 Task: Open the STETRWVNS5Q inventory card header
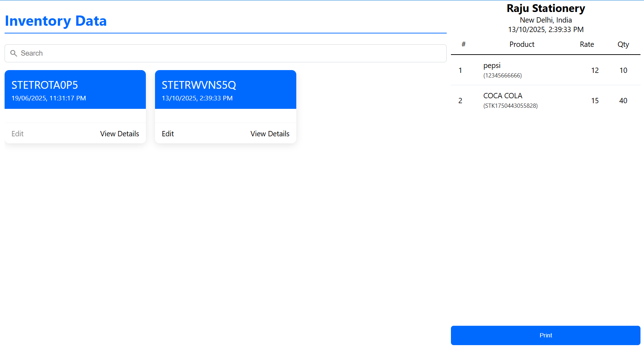click(225, 89)
